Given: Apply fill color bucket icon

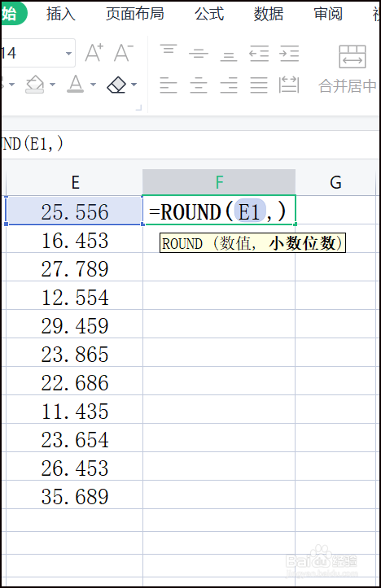Looking at the screenshot, I should (34, 84).
